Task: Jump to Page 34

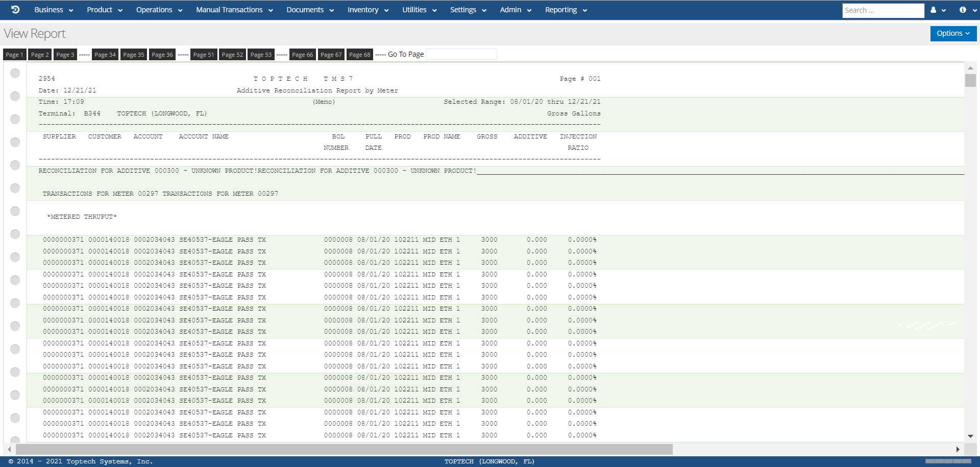Action: (x=105, y=55)
